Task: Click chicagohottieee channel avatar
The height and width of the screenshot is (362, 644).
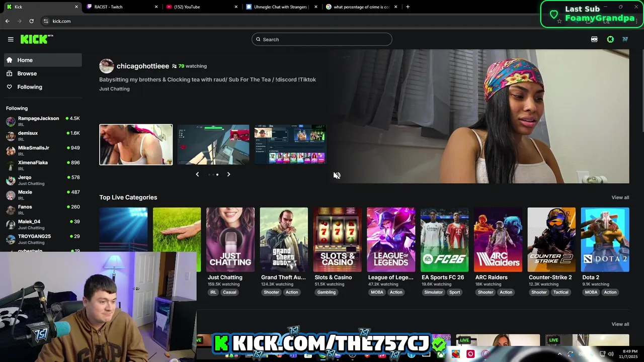Action: [106, 66]
